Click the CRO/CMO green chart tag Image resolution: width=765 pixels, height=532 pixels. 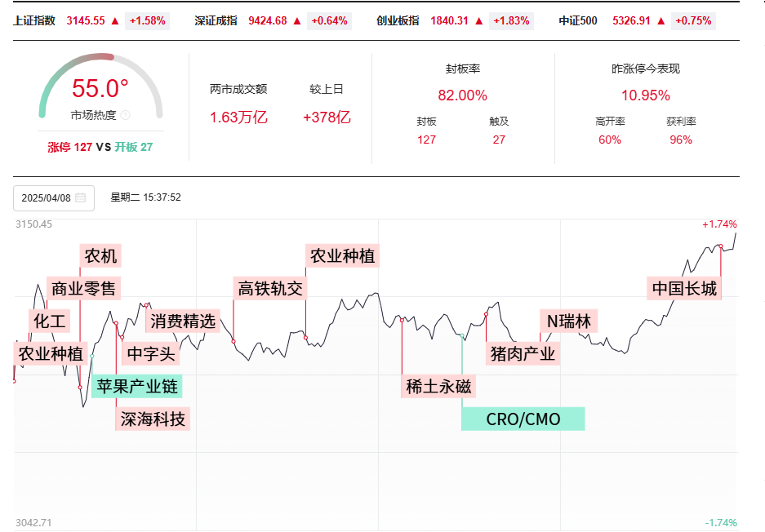pos(523,419)
